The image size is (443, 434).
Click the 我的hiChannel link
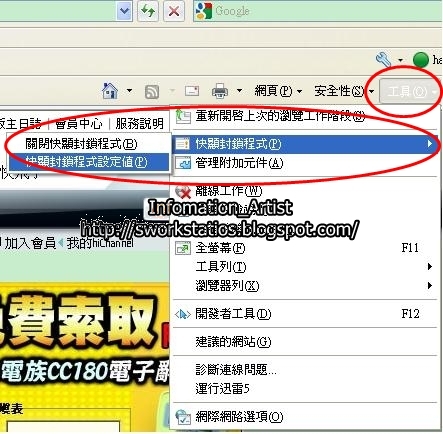pos(100,243)
